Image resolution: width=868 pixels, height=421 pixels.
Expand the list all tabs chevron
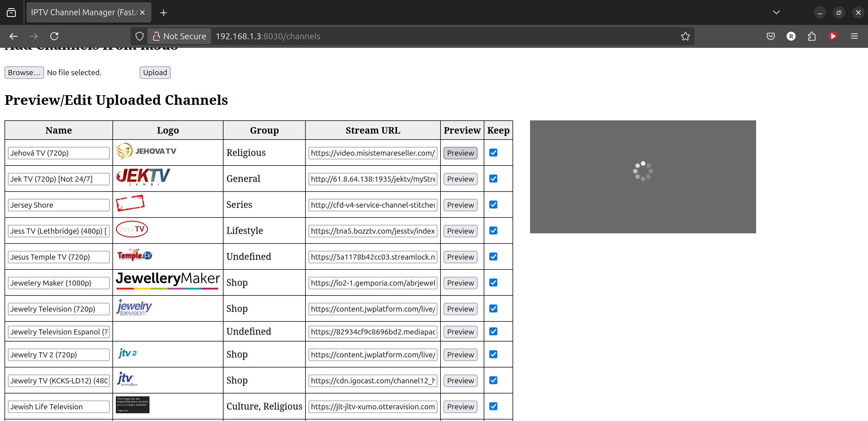click(776, 12)
